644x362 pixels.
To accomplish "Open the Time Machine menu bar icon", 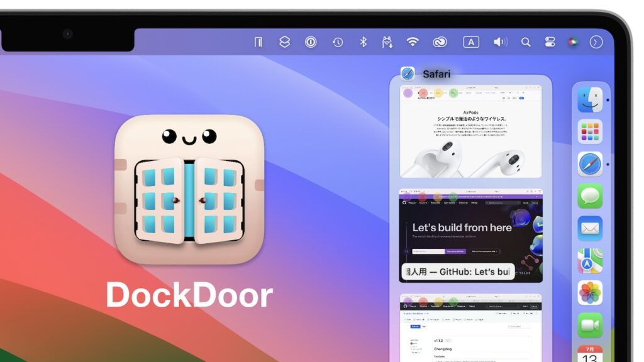I will tap(336, 42).
